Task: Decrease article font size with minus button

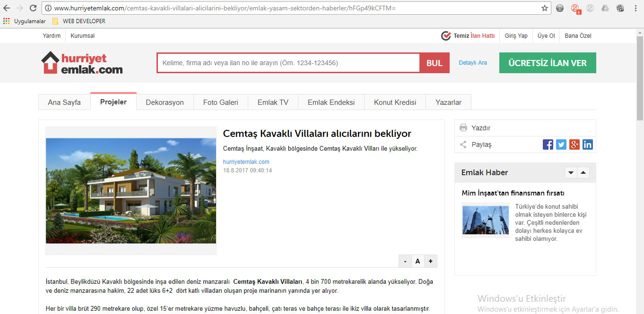Action: [405, 261]
